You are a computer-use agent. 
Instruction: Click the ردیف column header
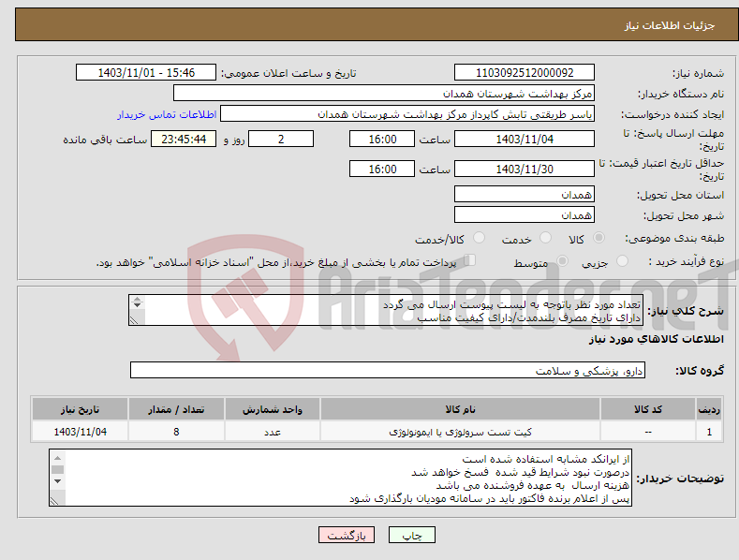(x=709, y=409)
